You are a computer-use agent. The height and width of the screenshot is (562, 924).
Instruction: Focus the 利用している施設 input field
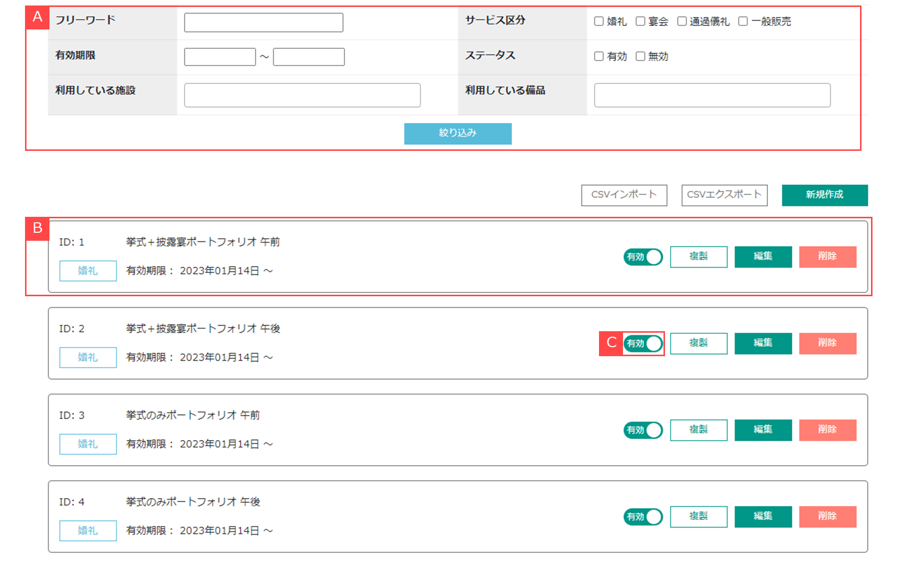click(302, 95)
